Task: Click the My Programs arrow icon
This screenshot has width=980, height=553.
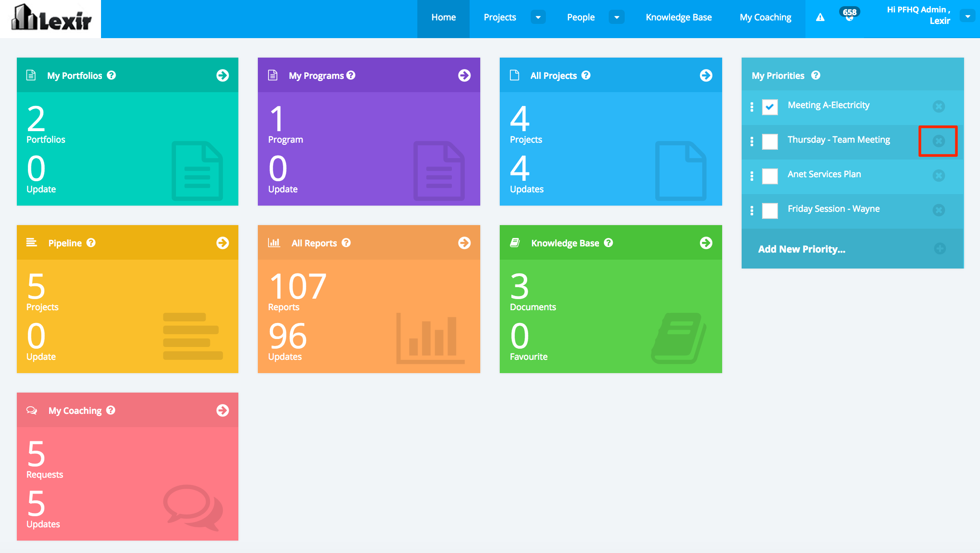Action: tap(464, 75)
